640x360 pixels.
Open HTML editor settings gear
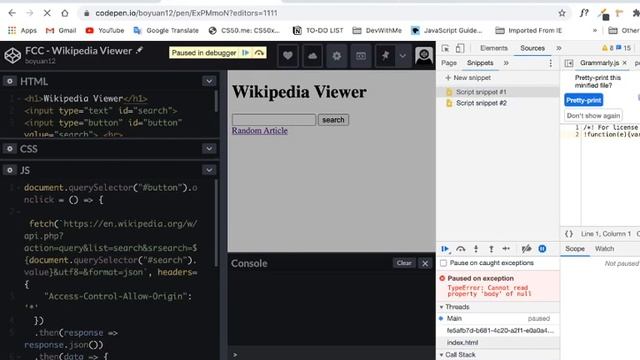click(9, 81)
